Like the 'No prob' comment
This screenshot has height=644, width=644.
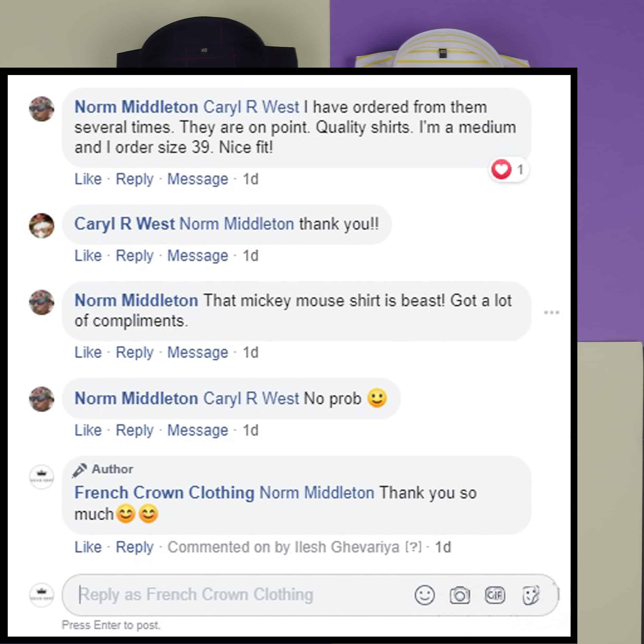pyautogui.click(x=88, y=430)
